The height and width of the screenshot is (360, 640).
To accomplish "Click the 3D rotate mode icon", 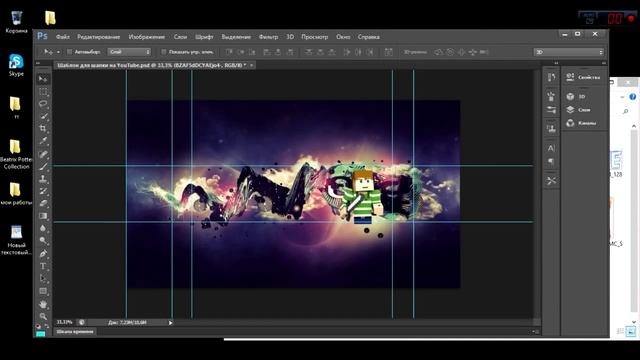I will point(438,52).
